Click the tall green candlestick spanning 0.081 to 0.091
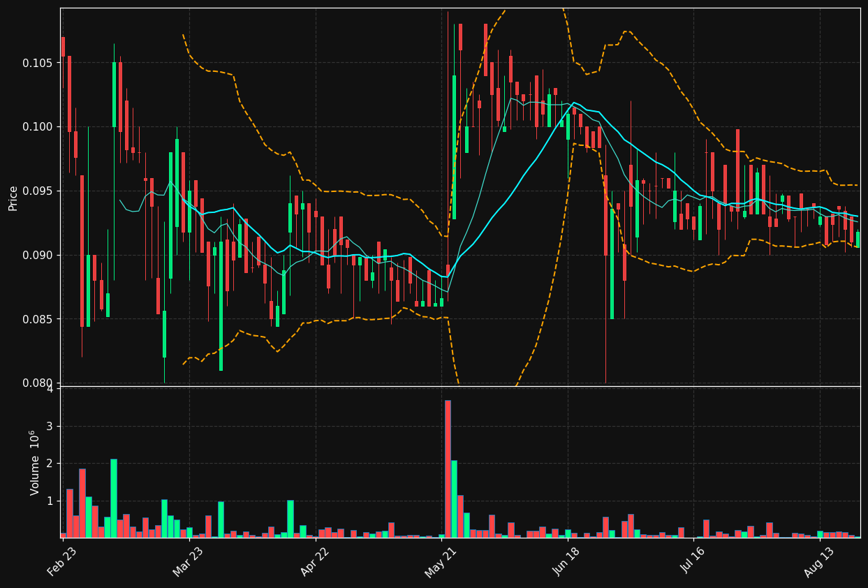The width and height of the screenshot is (868, 588). (221, 306)
